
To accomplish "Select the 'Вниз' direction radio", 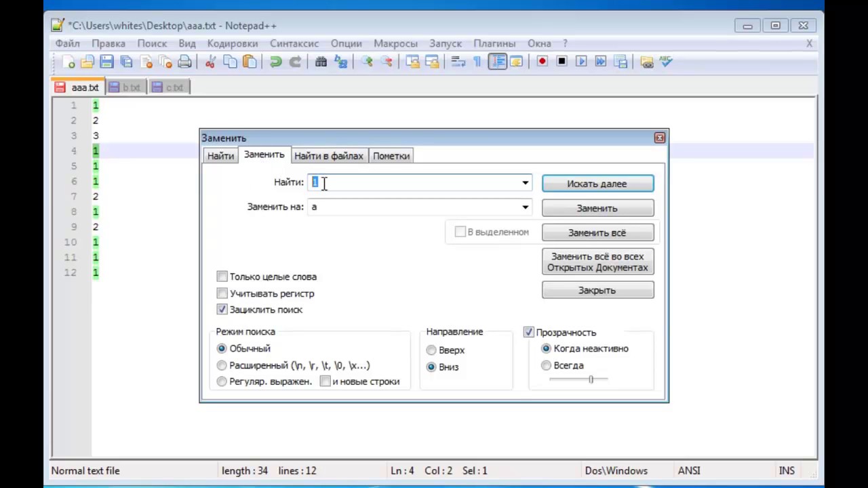I will click(x=431, y=367).
